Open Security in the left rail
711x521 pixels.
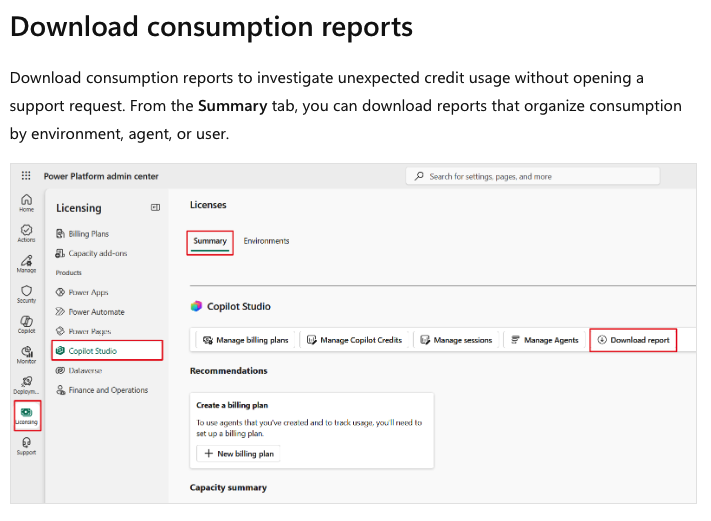click(x=26, y=294)
